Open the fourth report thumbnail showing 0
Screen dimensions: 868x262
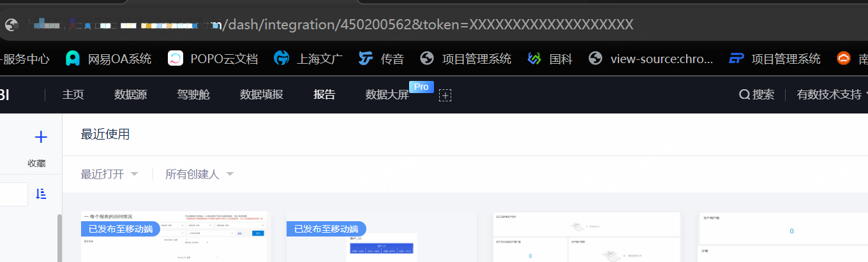click(783, 237)
